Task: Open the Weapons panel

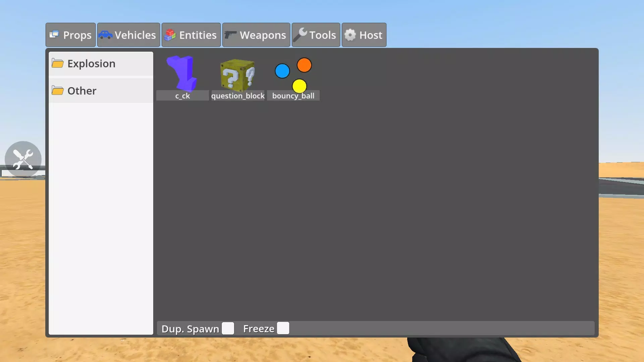Action: (256, 35)
